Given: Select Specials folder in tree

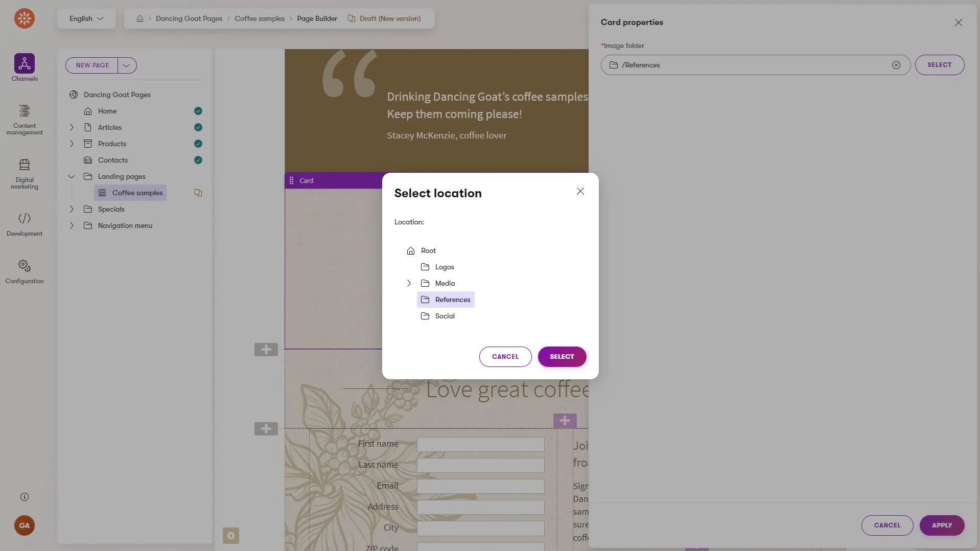Looking at the screenshot, I should [x=111, y=209].
